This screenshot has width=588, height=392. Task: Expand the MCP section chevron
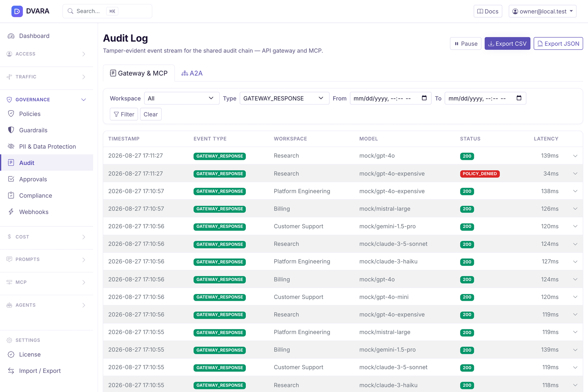[84, 283]
